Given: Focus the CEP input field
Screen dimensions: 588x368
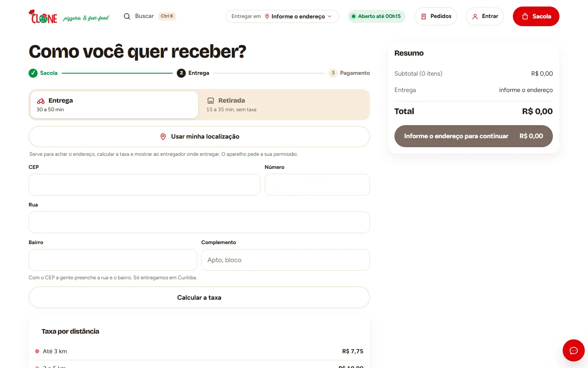Looking at the screenshot, I should click(145, 184).
